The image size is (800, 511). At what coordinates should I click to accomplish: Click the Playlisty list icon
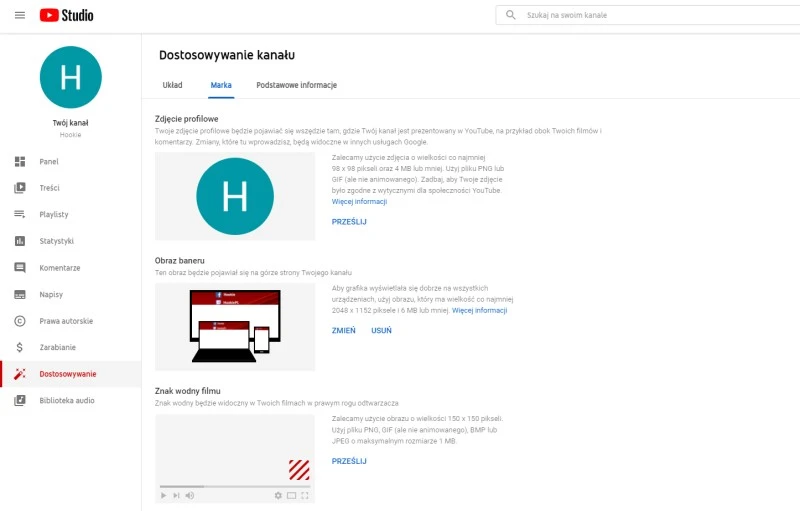20,214
